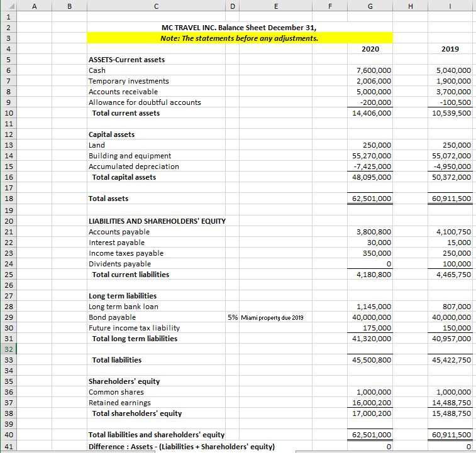Select 2019 Total current assets 10,539,500
The height and width of the screenshot is (453, 476).
coord(450,113)
